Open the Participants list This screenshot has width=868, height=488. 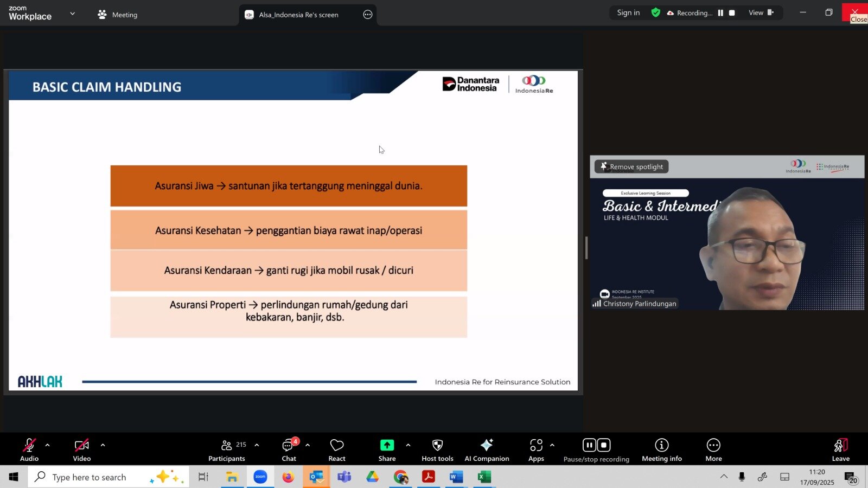tap(227, 450)
